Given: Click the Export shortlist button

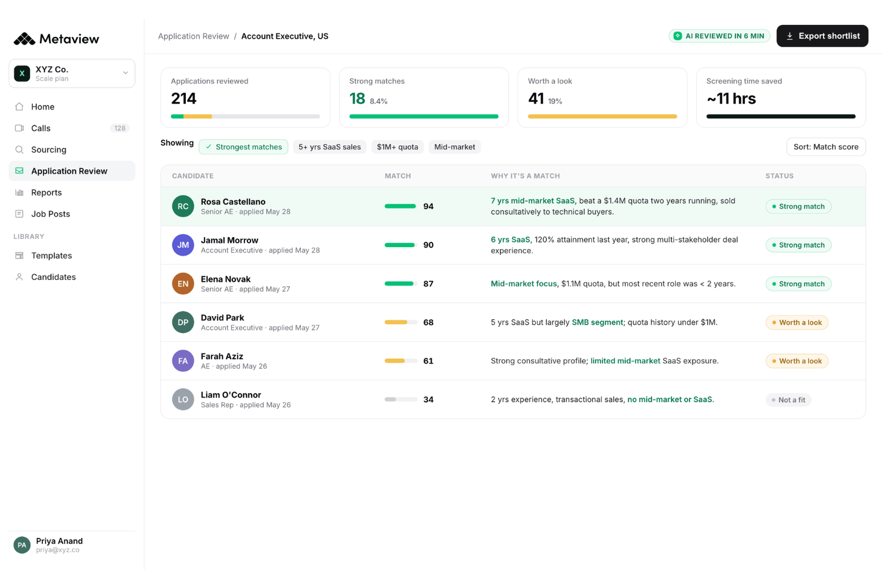Looking at the screenshot, I should click(822, 36).
